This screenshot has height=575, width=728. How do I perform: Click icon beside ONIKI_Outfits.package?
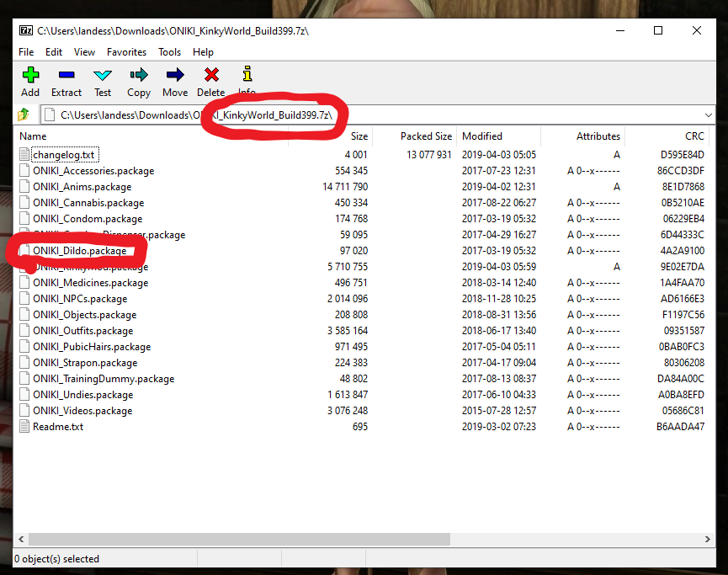click(x=24, y=331)
